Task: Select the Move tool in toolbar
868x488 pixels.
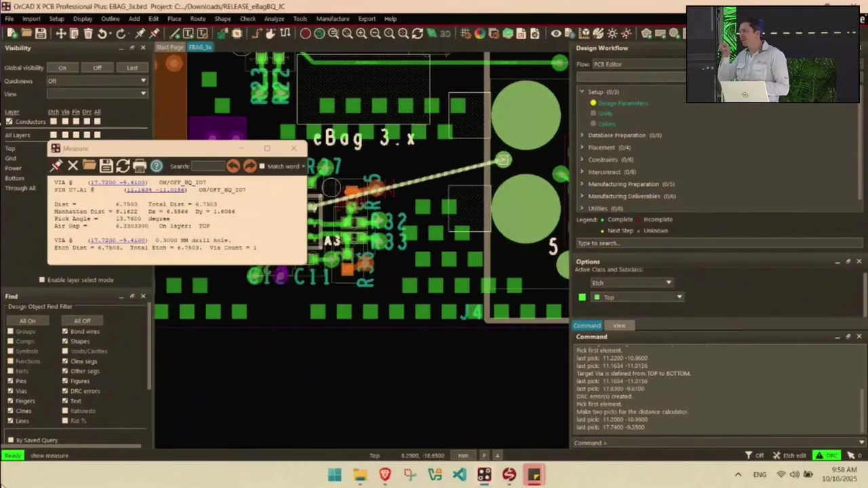Action: tap(60, 33)
